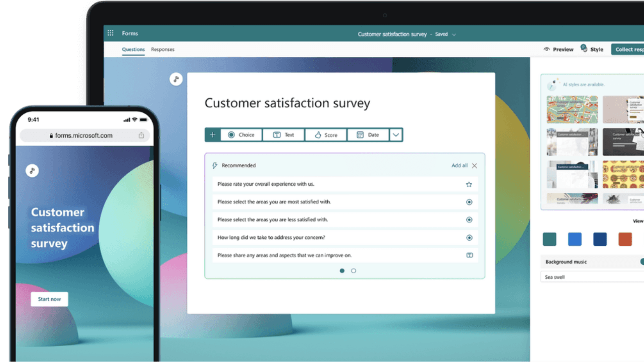Open form Preview

[x=558, y=49]
